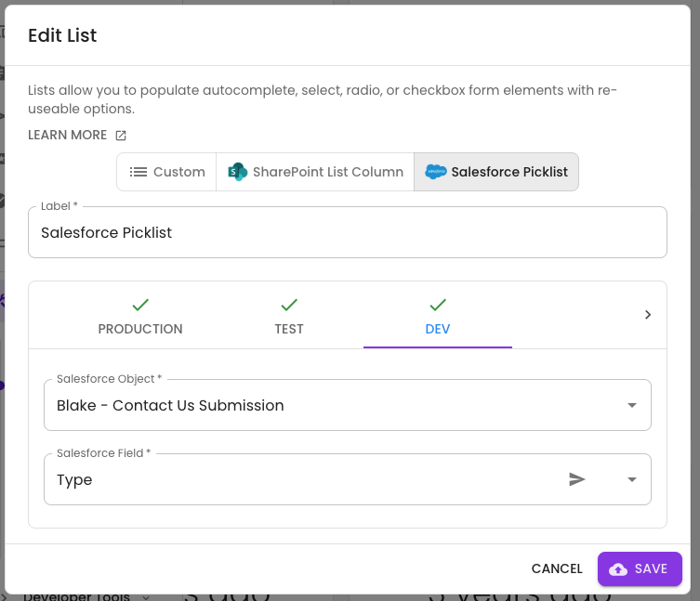Click the Salesforce Field dropdown arrow
The height and width of the screenshot is (601, 700).
(x=632, y=479)
